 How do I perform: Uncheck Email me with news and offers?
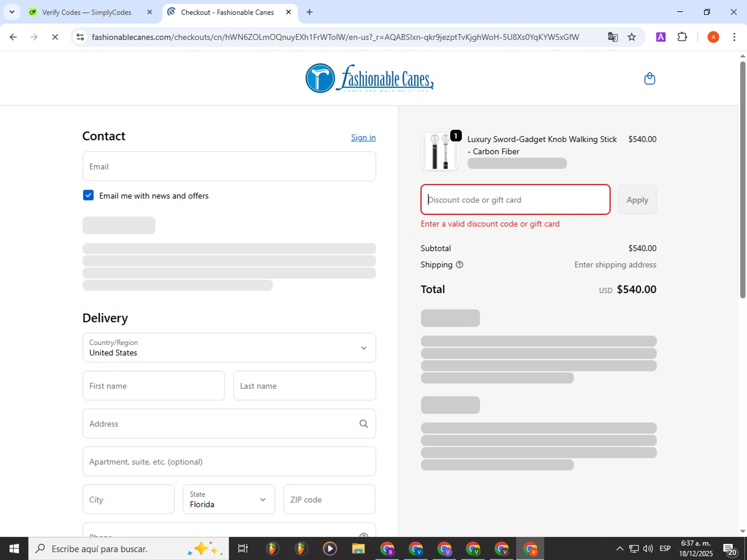(x=88, y=195)
